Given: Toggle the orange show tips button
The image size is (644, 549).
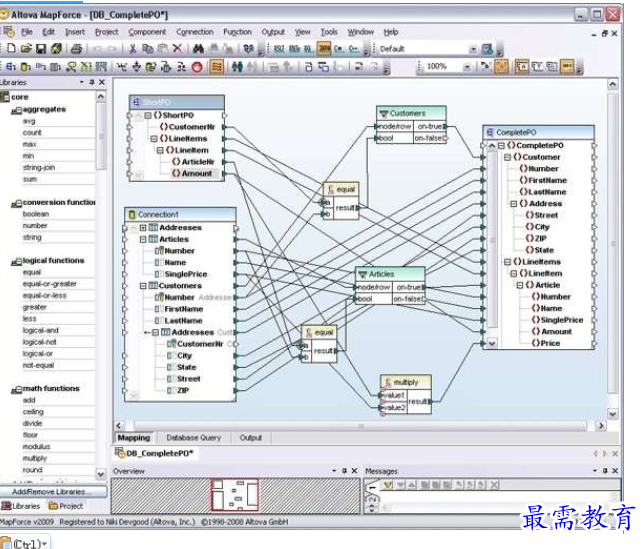Looking at the screenshot, I should point(567,66).
